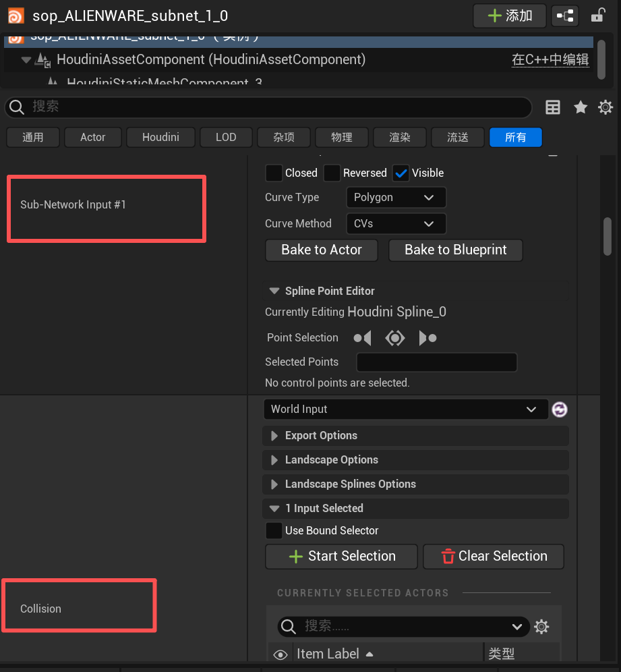Viewport: 621px width, 672px height.
Task: Select next spline point icon
Action: tap(427, 338)
